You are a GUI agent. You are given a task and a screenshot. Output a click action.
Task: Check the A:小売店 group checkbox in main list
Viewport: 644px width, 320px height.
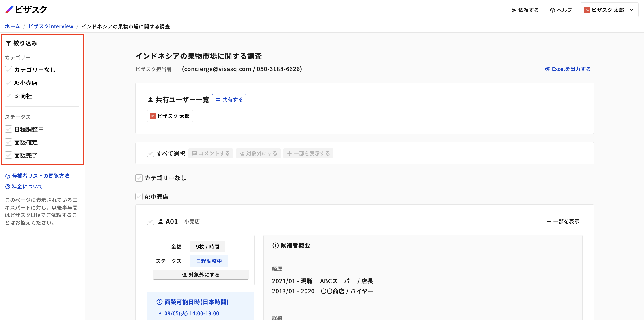[139, 197]
